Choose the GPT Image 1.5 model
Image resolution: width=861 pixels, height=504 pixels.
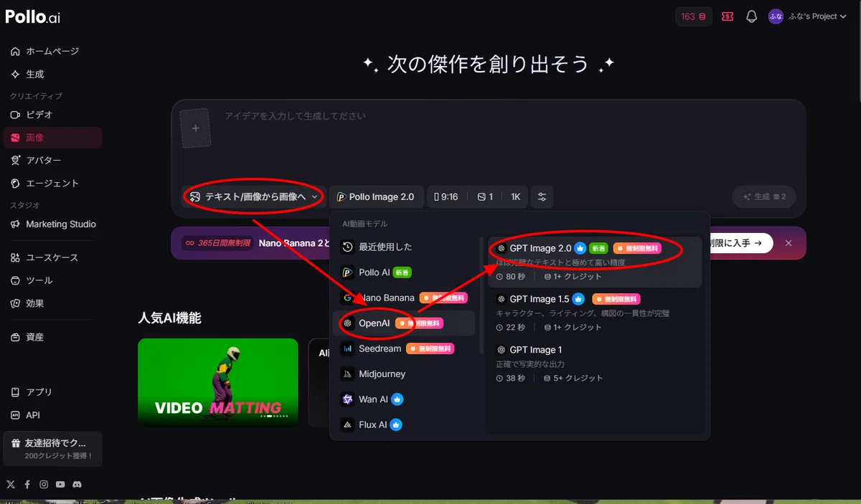[x=595, y=313]
